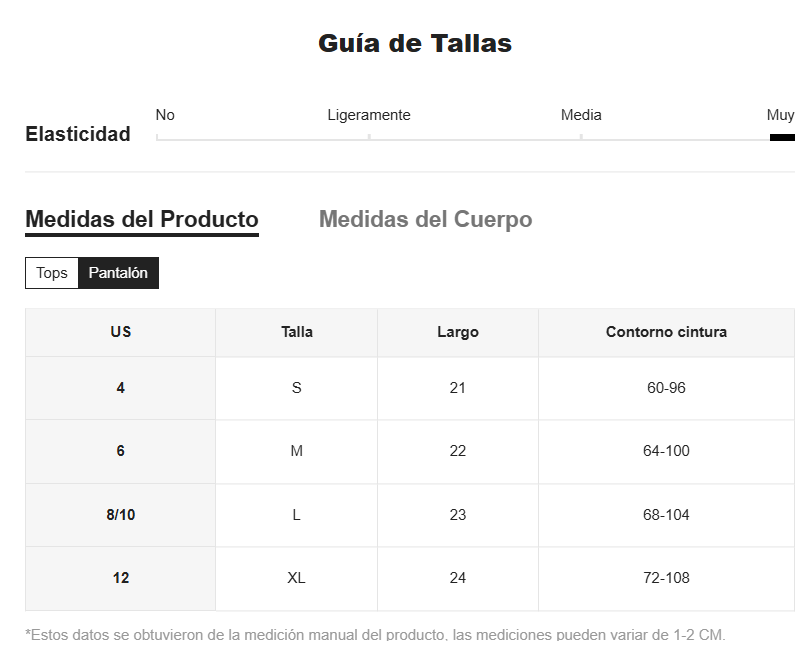Switch to Medidas del Cuerpo tab
803x662 pixels.
[426, 219]
